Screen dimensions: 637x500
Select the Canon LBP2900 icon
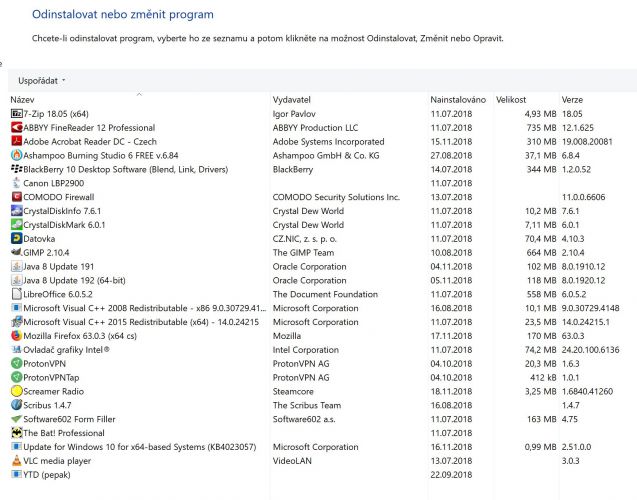16,183
